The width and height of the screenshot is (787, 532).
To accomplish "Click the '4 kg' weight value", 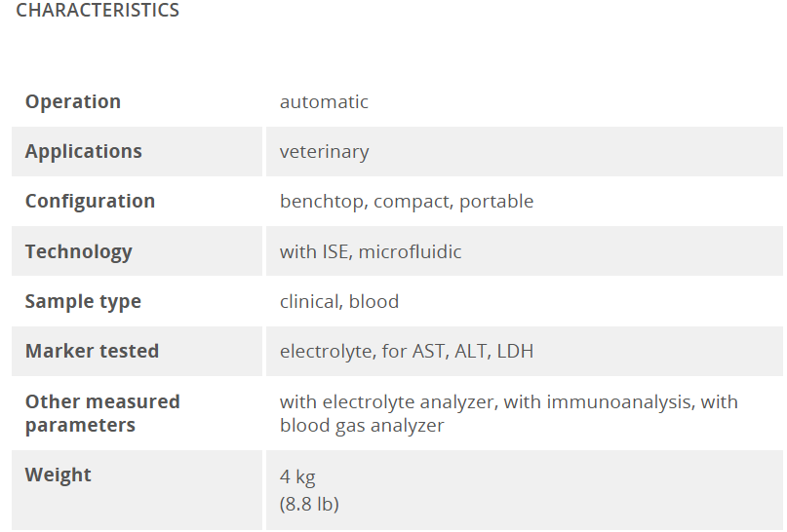I will click(x=297, y=476).
